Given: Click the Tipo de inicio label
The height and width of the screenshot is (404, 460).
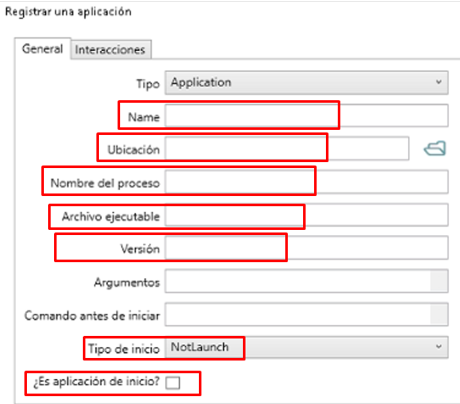Looking at the screenshot, I should click(124, 349).
